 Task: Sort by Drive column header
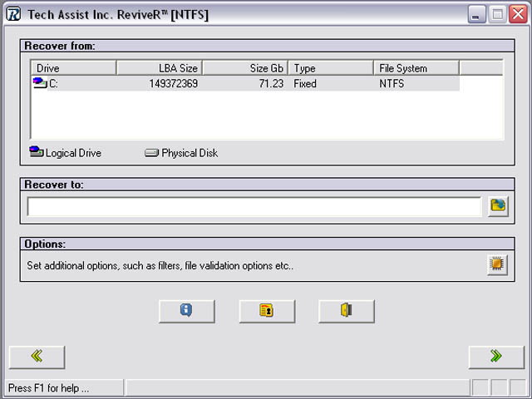74,68
